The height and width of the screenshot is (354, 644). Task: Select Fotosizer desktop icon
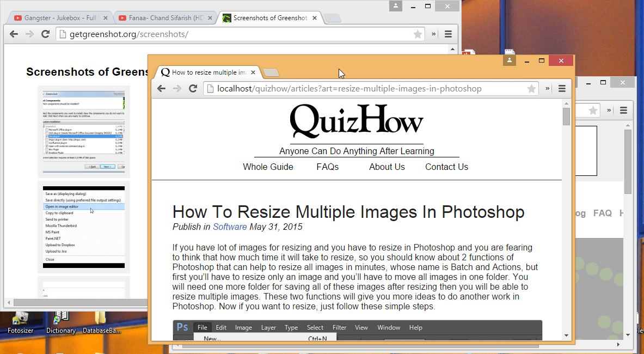tap(20, 323)
